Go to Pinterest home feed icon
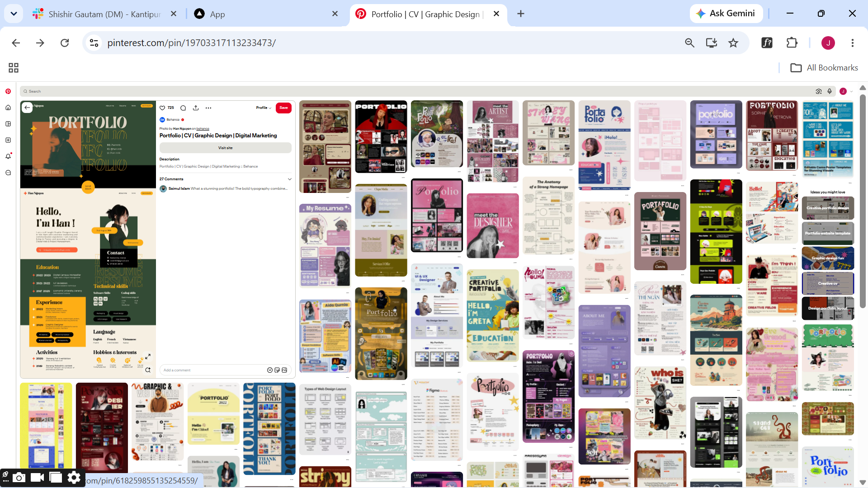The width and height of the screenshot is (868, 488). (8, 108)
